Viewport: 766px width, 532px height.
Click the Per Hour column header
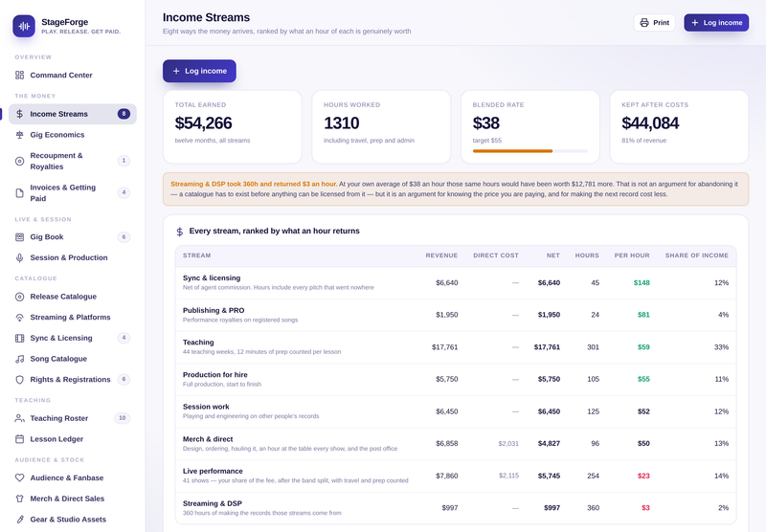(x=632, y=255)
